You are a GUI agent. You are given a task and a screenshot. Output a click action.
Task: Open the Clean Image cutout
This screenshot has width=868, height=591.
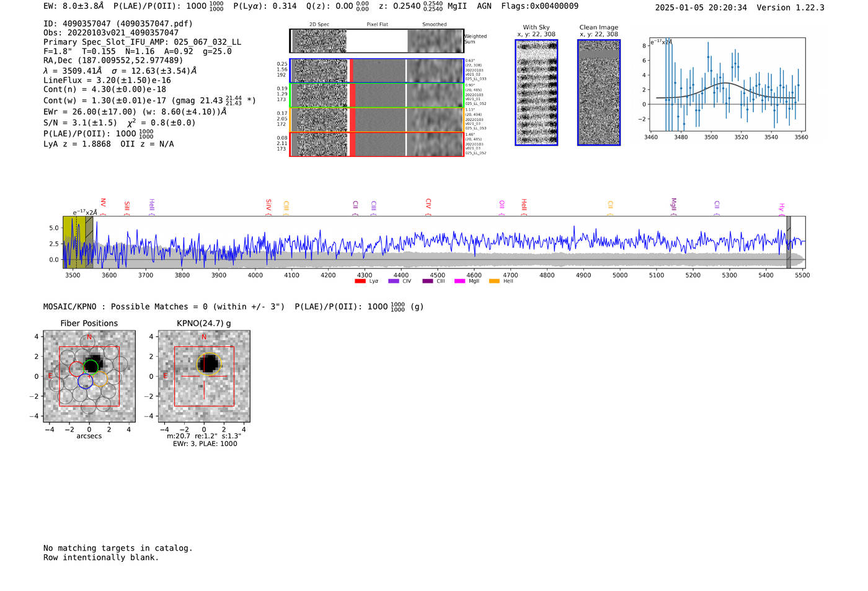[599, 92]
